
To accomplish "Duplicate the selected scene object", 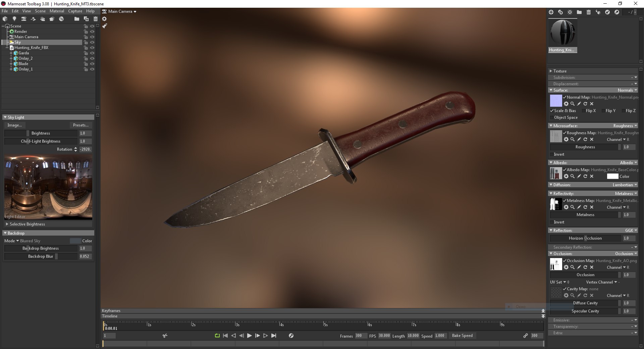I will tap(86, 19).
